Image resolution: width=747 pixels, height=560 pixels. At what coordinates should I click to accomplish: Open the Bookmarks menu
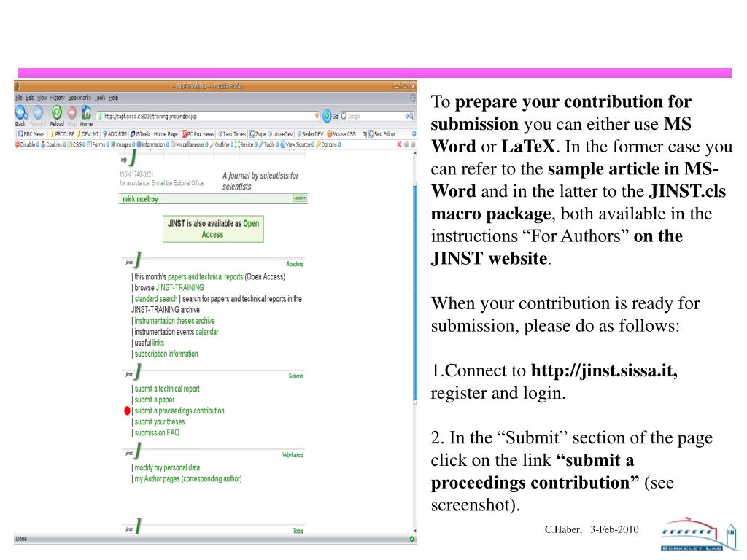pos(79,98)
